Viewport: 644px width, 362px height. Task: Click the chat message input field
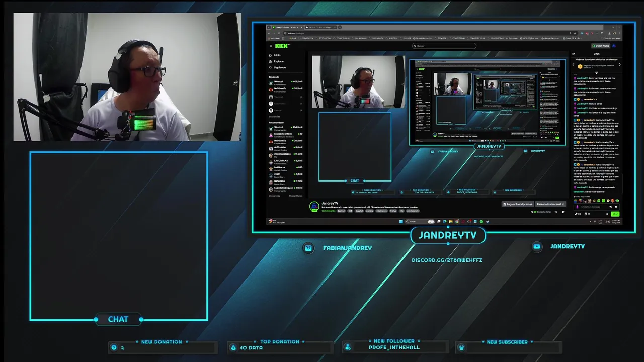[x=596, y=207]
